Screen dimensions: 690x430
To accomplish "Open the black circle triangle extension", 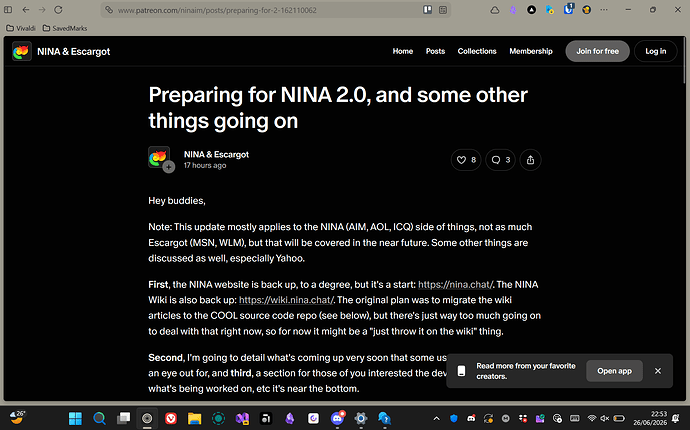I will 532,10.
